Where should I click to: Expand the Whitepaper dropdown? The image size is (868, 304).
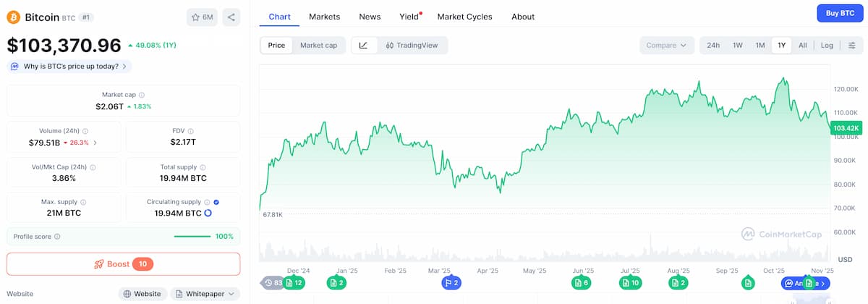[x=205, y=294]
